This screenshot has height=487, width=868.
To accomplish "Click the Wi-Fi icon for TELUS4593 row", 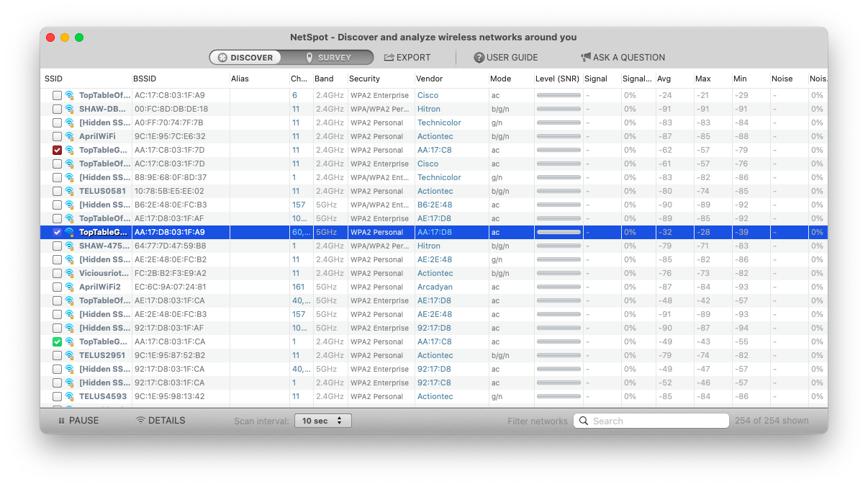I will pos(70,396).
